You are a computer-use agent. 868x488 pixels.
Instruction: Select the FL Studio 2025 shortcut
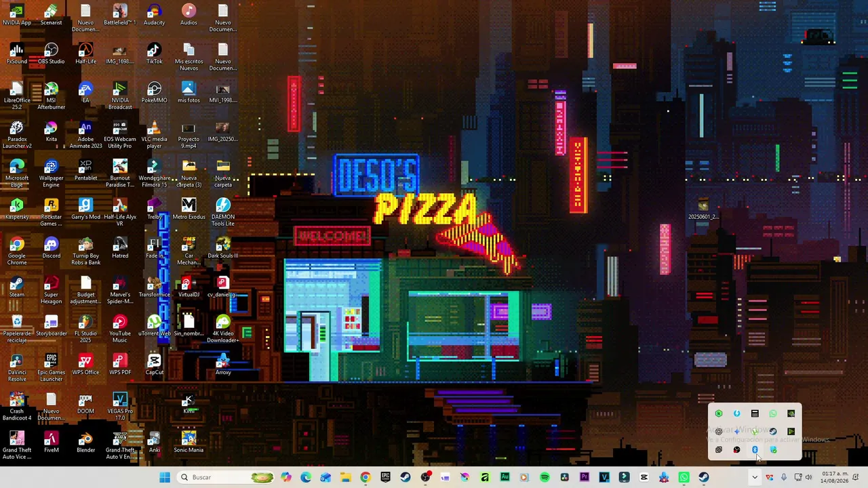[85, 329]
